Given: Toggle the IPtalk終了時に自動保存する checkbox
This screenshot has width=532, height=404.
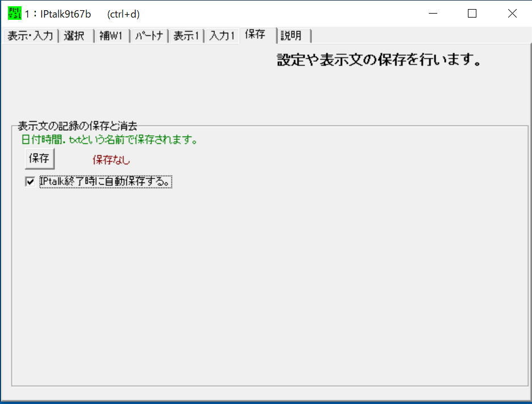Looking at the screenshot, I should pos(30,182).
